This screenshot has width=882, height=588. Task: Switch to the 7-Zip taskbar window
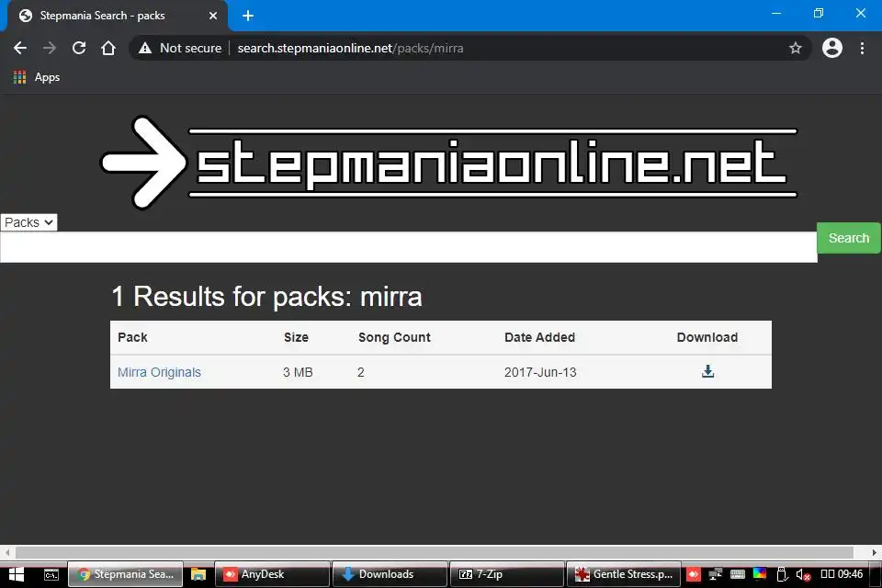(x=507, y=574)
